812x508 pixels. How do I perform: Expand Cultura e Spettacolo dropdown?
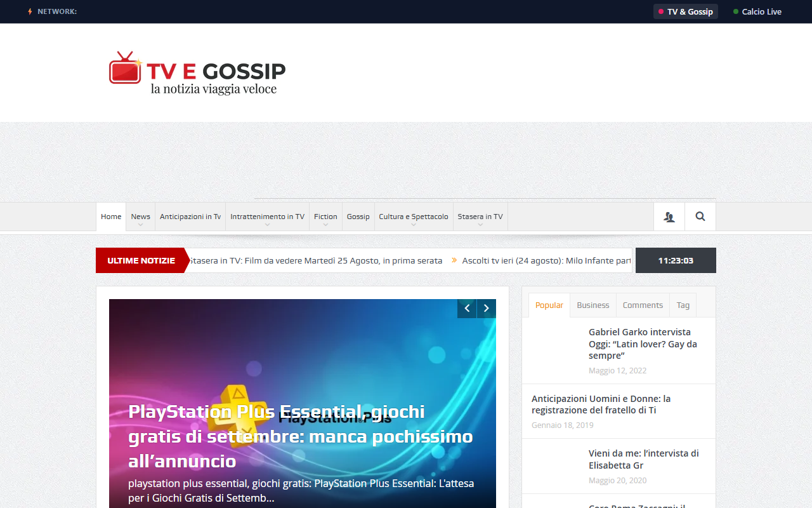[x=414, y=217]
